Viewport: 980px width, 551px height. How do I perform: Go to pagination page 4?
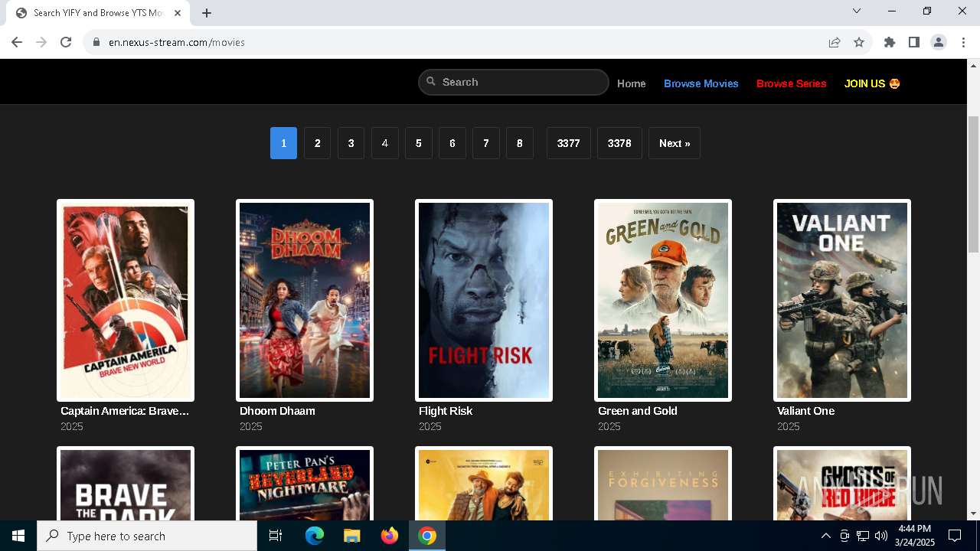(384, 143)
